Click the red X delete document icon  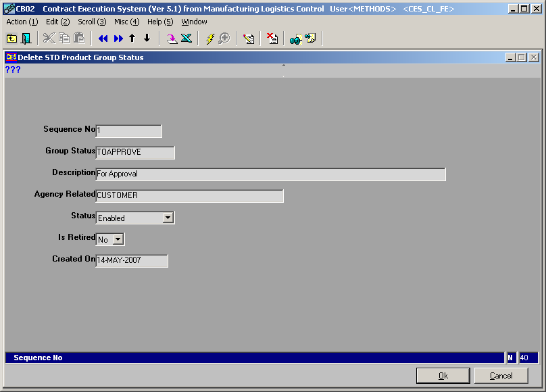click(x=272, y=39)
